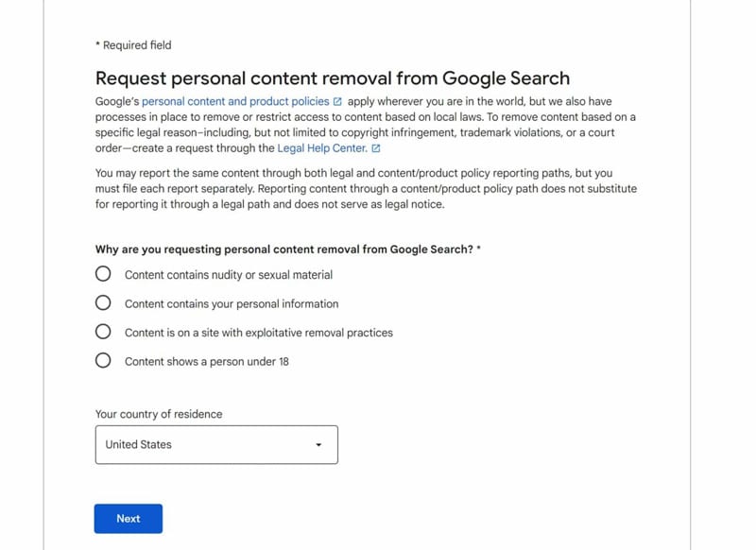756x550 pixels.
Task: Choose the exploitative removal practices radio circle
Action: [x=103, y=332]
